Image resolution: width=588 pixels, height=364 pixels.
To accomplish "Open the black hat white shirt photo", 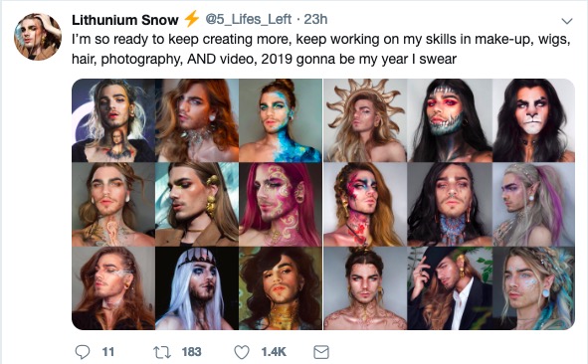I will click(450, 288).
